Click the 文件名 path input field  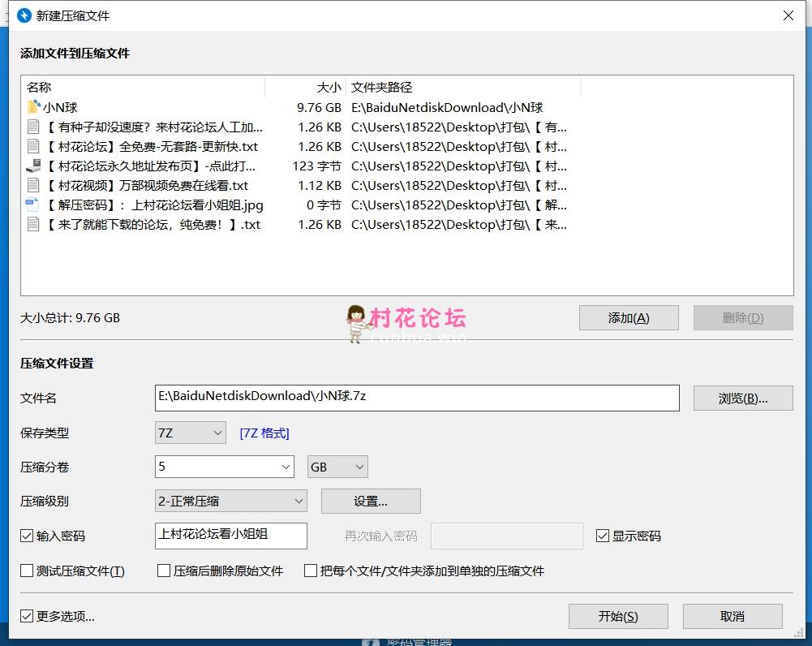418,398
